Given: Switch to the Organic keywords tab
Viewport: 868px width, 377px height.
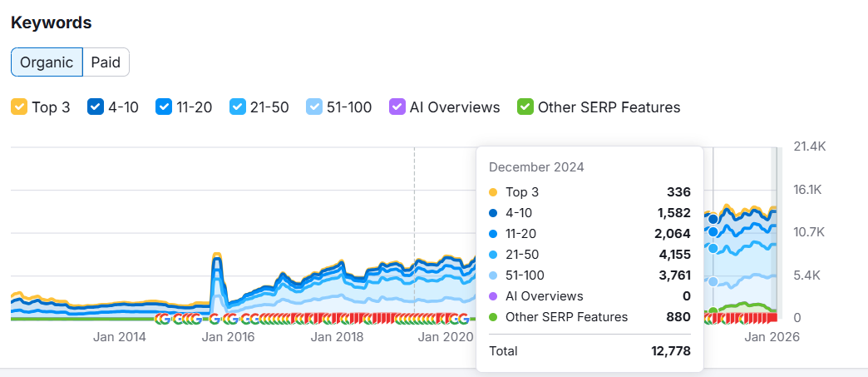Looking at the screenshot, I should click(47, 62).
